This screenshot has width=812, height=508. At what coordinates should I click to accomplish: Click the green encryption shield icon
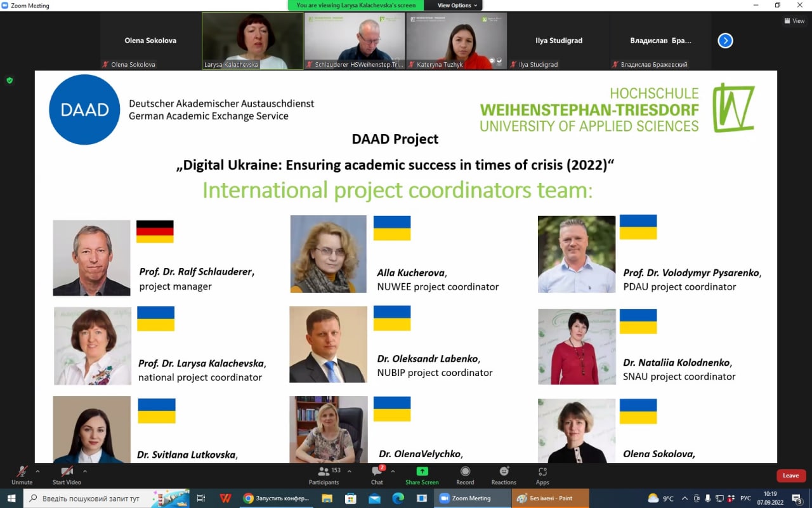click(10, 81)
